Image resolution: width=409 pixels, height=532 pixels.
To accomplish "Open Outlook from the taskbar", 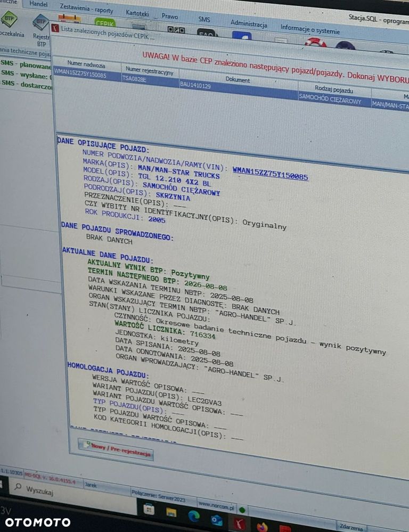I will pos(217,520).
